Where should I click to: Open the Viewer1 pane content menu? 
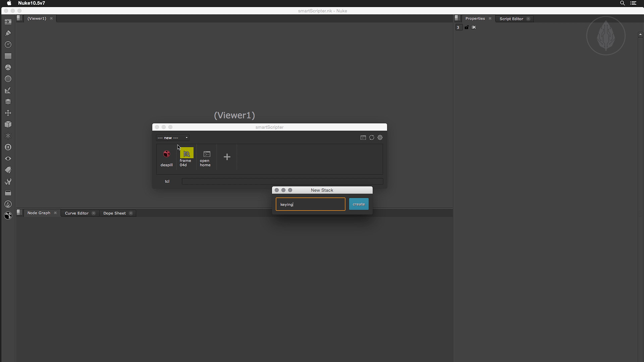pos(20,18)
